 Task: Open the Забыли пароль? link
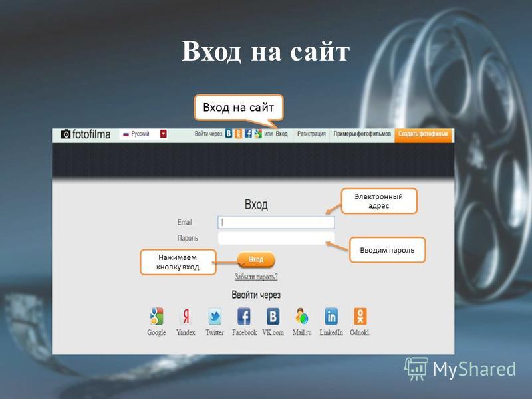click(256, 277)
